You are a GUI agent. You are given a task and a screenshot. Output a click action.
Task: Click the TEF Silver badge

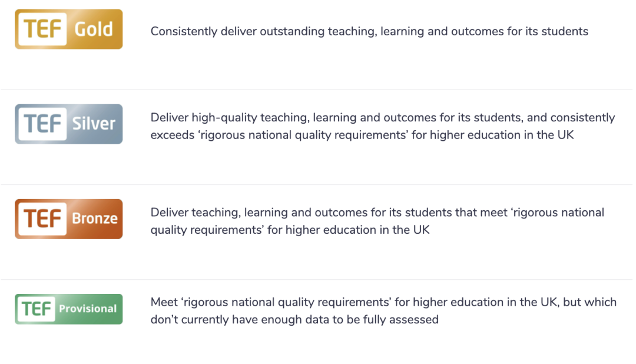pos(68,124)
